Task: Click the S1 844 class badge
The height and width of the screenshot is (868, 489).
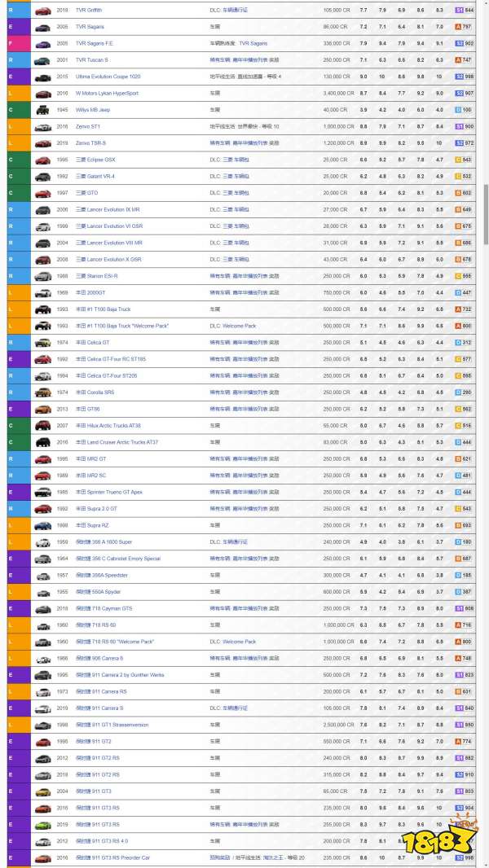Action: pos(464,11)
